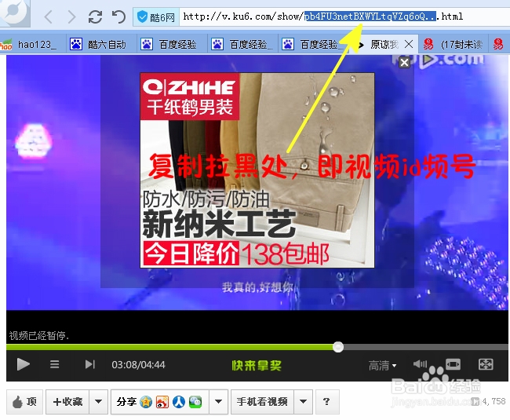Share to Renren icon

coord(179,402)
